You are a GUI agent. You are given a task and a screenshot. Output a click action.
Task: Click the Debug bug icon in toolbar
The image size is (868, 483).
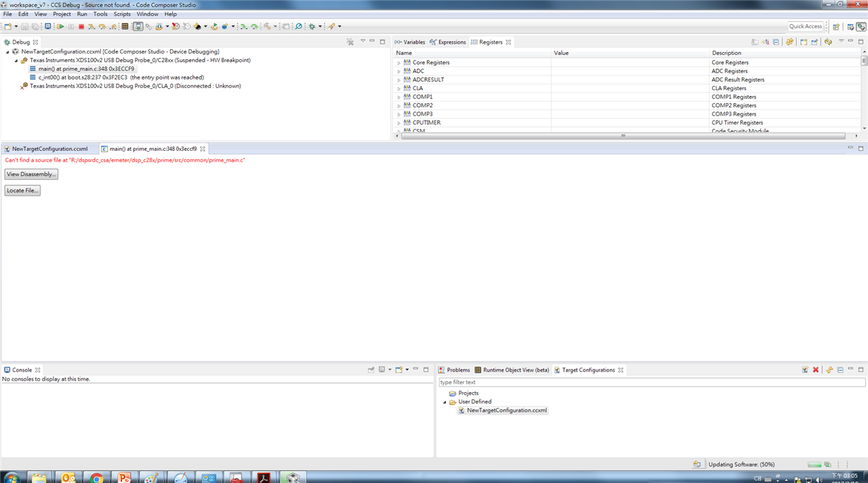[312, 26]
